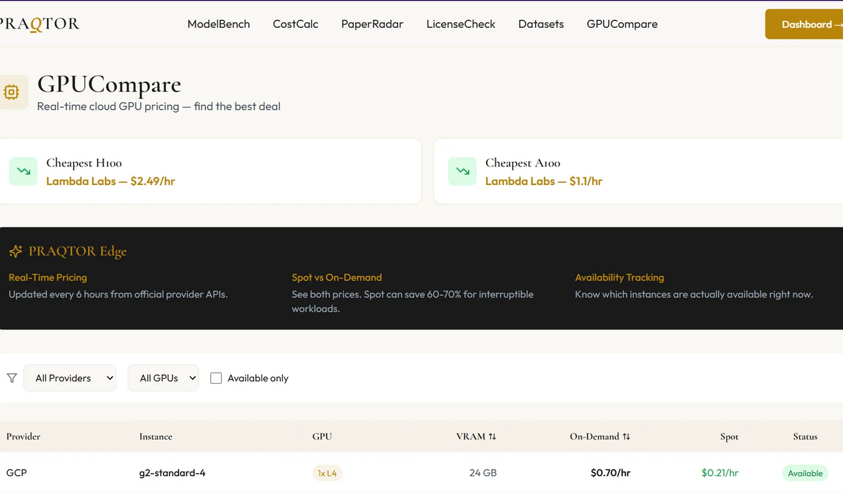Click the Spot vs On-Demand heading
Screen dimensions: 843x504
(337, 277)
